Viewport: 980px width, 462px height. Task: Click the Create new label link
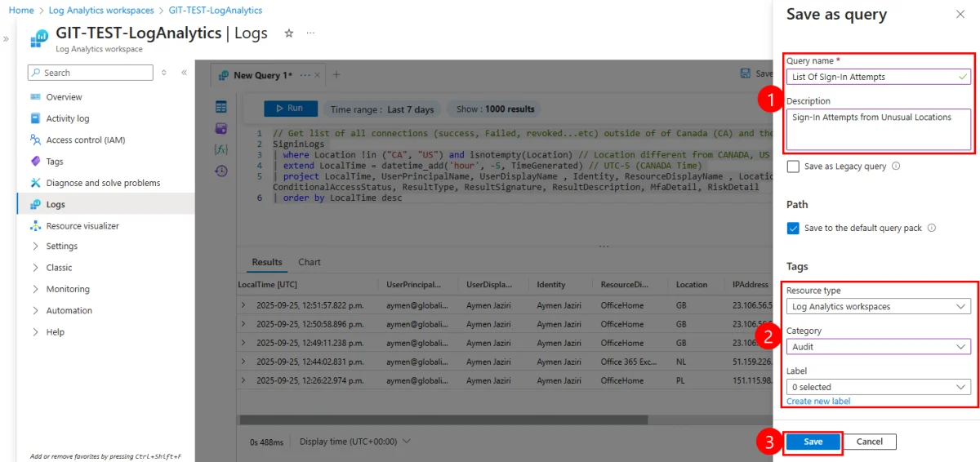pyautogui.click(x=817, y=402)
